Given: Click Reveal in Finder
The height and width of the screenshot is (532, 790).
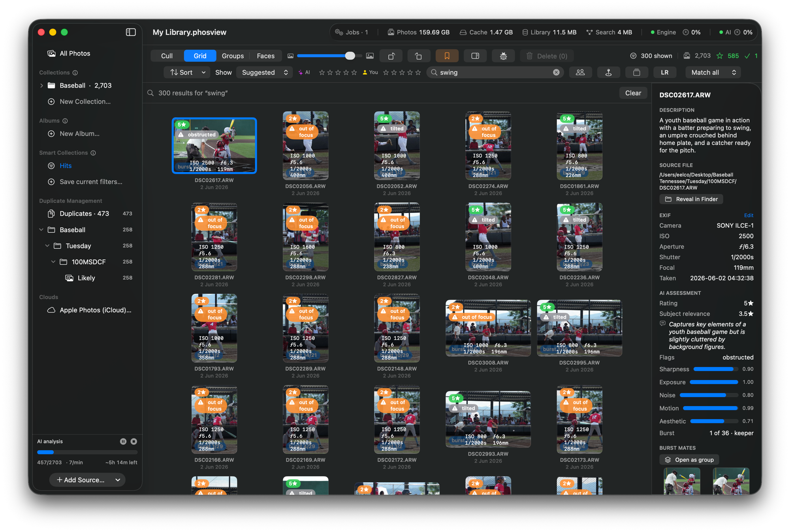Looking at the screenshot, I should click(x=691, y=199).
